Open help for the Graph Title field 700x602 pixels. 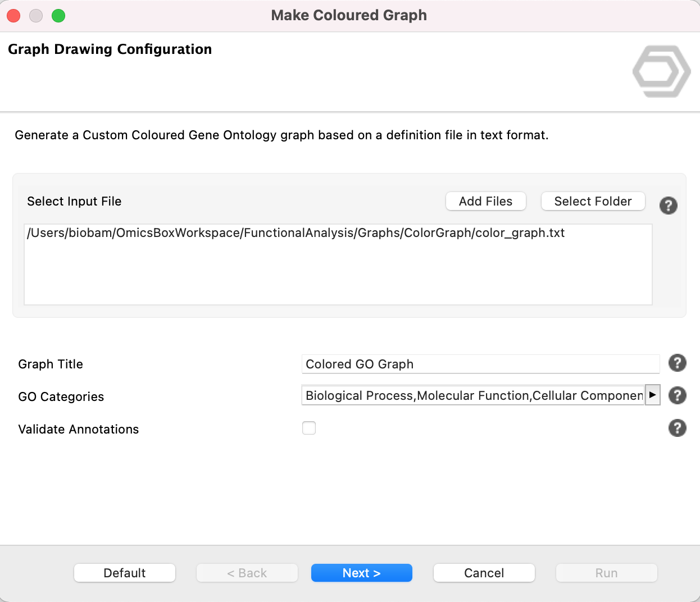tap(677, 363)
